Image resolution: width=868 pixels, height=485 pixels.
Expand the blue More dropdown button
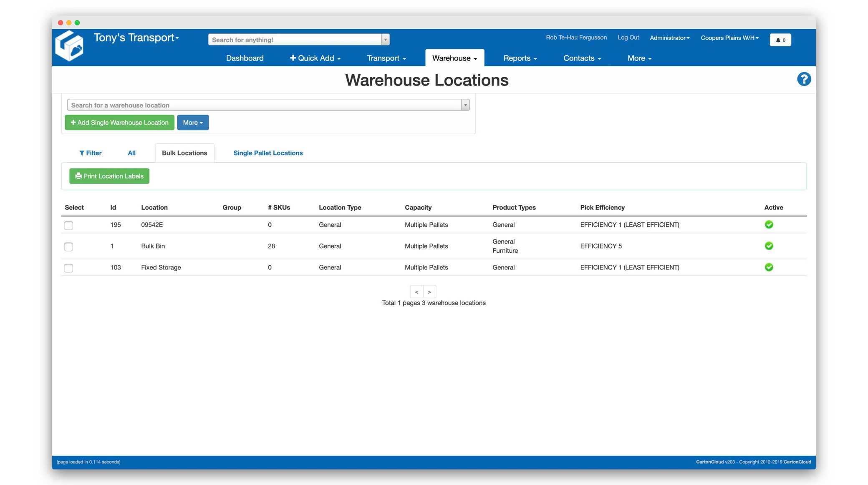click(x=193, y=123)
